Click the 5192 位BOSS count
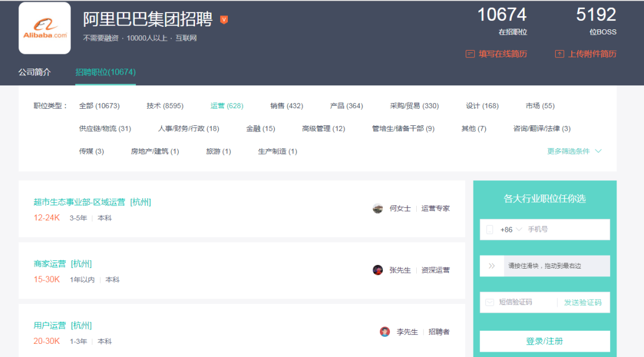This screenshot has width=644, height=357. (596, 20)
